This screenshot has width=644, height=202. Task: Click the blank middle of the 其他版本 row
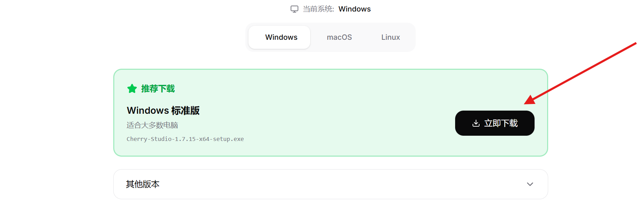pyautogui.click(x=331, y=184)
